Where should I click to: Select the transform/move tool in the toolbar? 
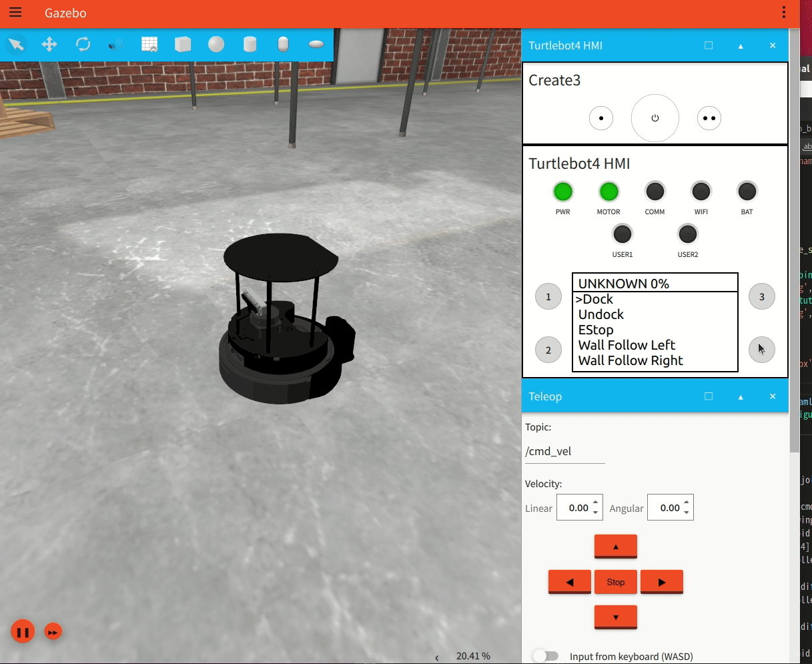49,44
